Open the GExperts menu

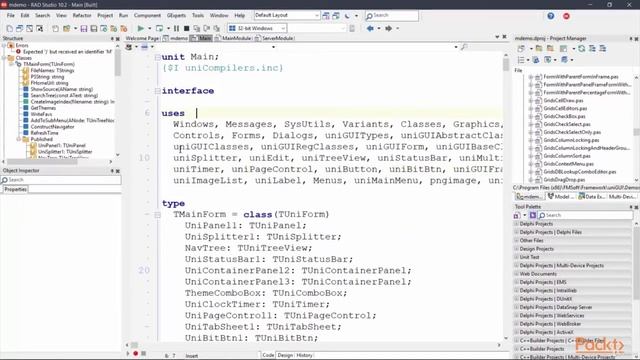pyautogui.click(x=176, y=16)
